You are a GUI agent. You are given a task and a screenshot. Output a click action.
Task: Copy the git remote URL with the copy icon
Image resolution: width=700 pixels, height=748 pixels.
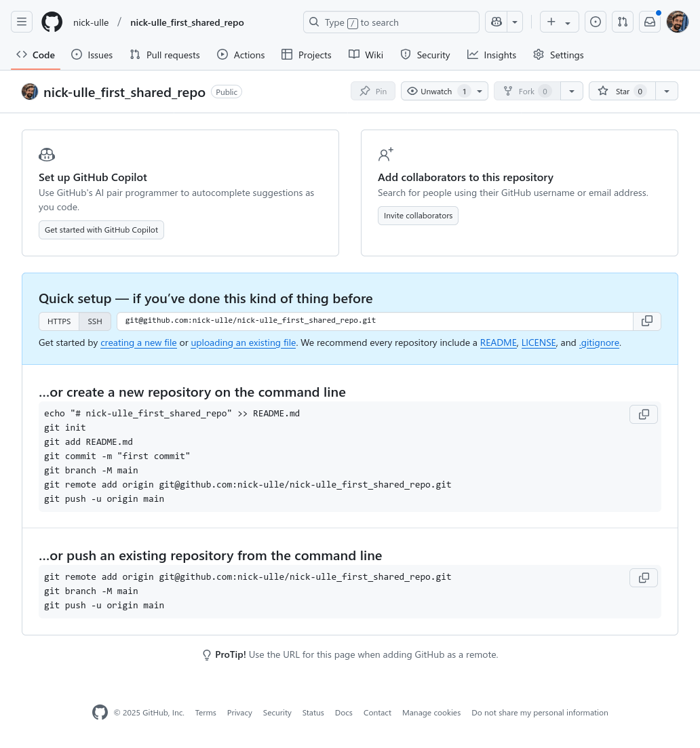tap(646, 321)
